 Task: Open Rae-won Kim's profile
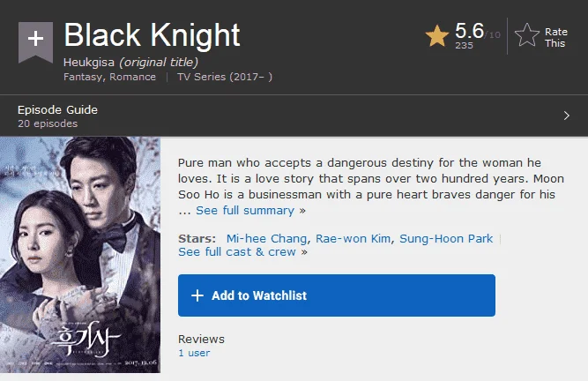pos(353,238)
